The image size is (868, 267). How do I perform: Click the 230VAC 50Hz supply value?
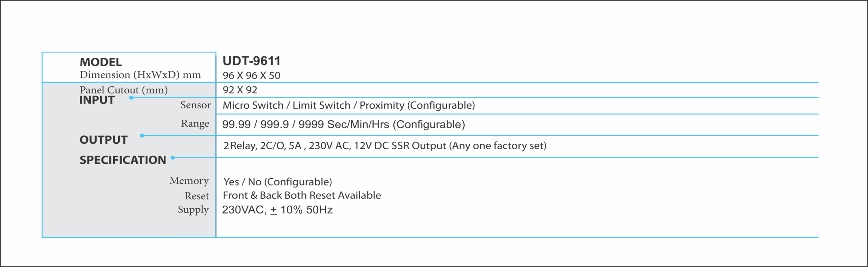tap(277, 210)
